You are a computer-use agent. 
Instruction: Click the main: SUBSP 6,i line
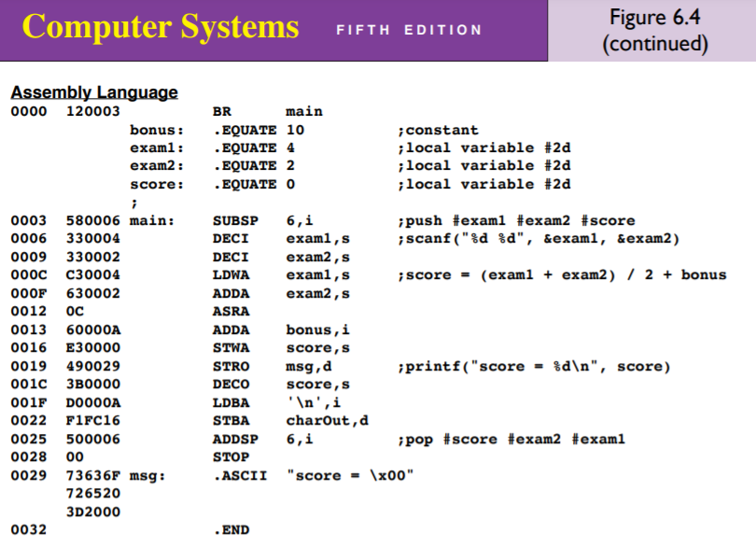tap(261, 220)
